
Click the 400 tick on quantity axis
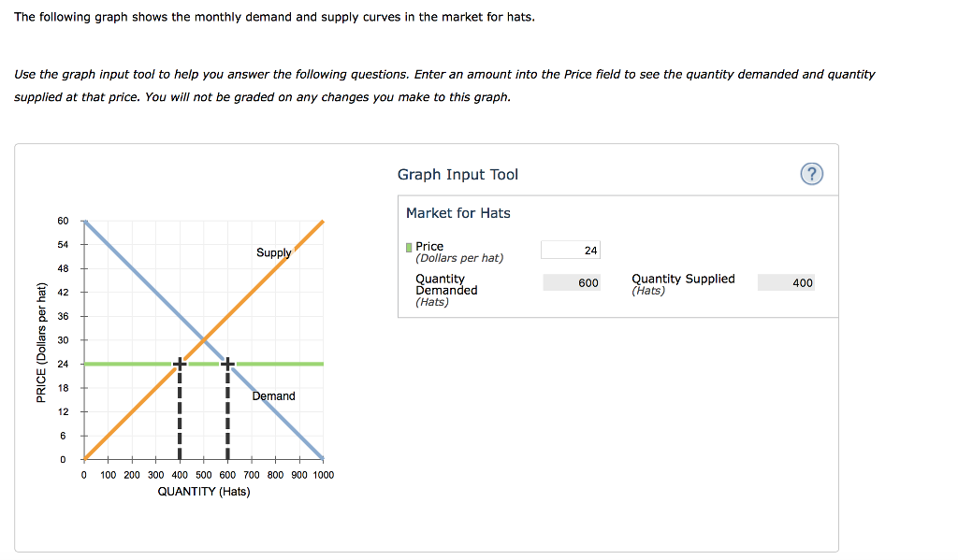pos(180,474)
